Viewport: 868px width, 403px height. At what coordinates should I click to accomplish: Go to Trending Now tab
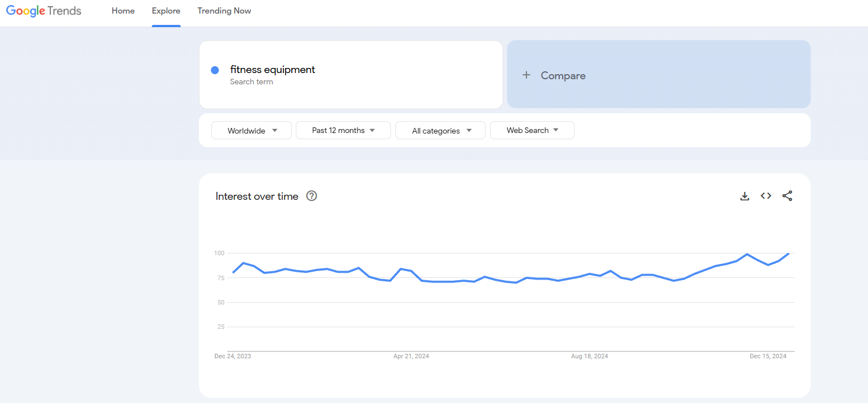224,11
